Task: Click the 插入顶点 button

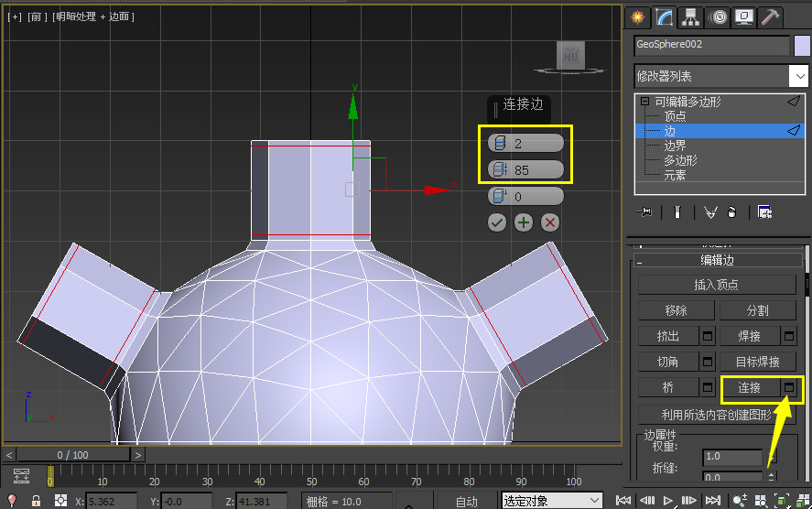Action: click(716, 285)
